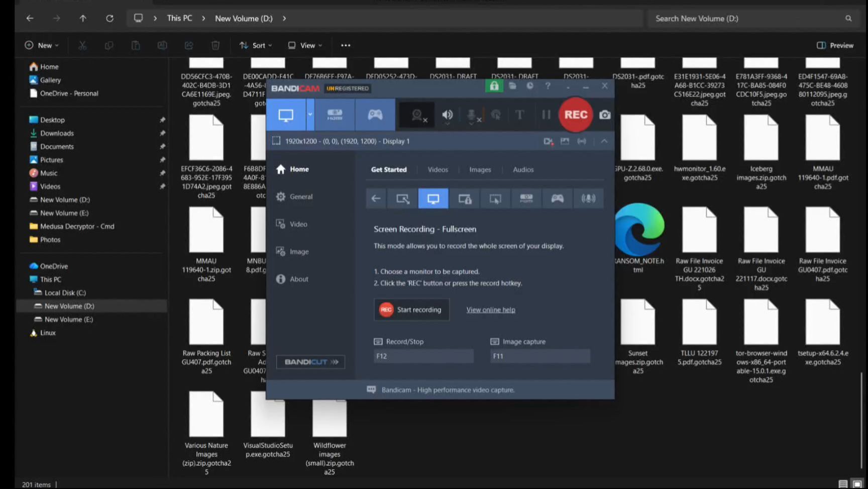Toggle the microphone icon in Bandicam

472,115
